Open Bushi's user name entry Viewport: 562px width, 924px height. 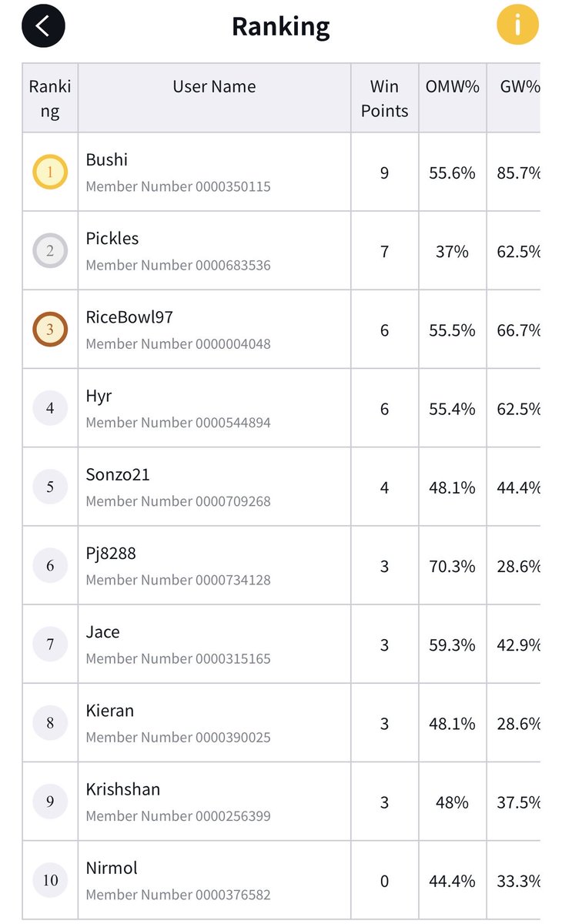point(107,160)
